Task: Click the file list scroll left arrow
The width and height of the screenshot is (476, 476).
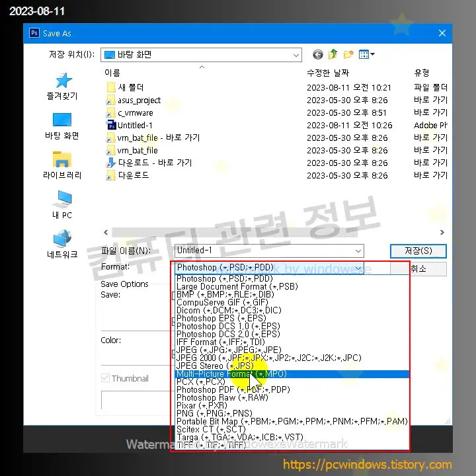Action: tap(106, 232)
